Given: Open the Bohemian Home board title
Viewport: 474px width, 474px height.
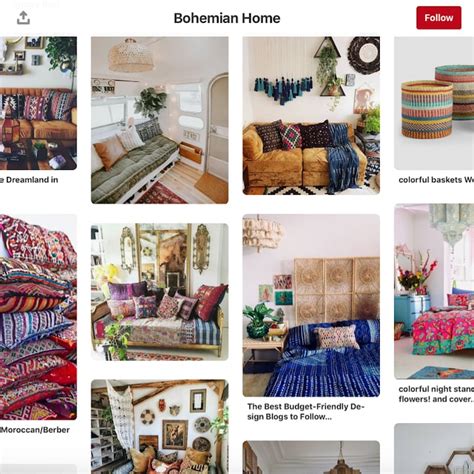Looking at the screenshot, I should pos(227,18).
